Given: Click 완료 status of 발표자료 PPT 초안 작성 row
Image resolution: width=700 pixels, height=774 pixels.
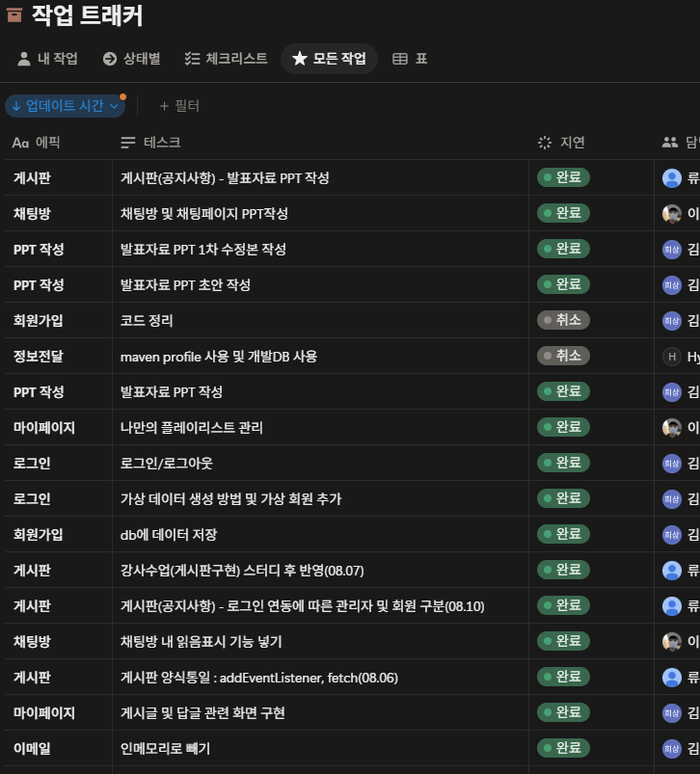Looking at the screenshot, I should click(563, 284).
